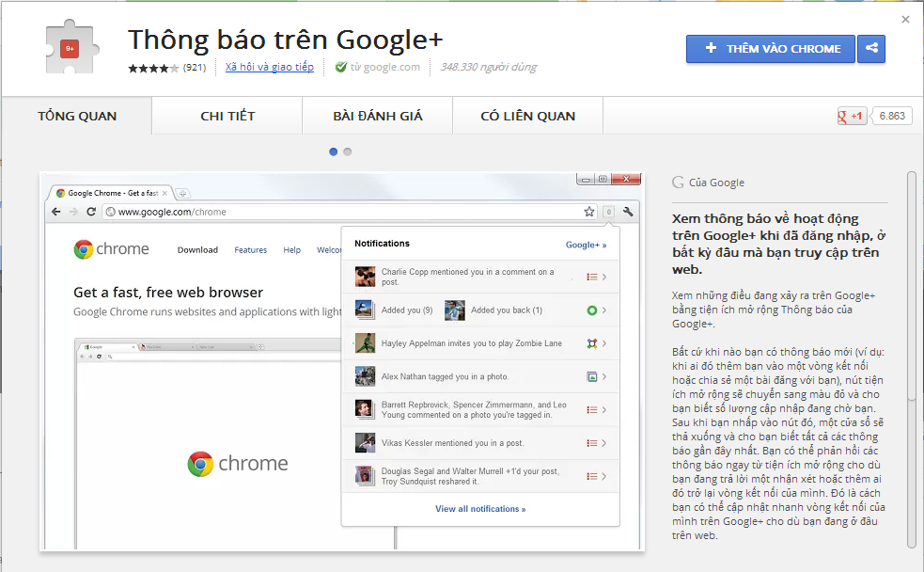The height and width of the screenshot is (572, 924).
Task: Expand Vikas Kessler notification chevron
Action: tap(604, 443)
